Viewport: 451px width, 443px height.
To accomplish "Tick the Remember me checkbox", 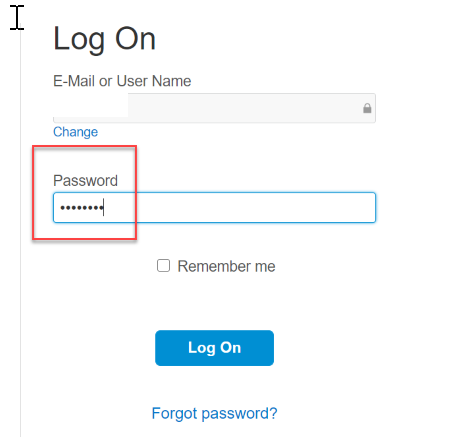I will [x=163, y=266].
